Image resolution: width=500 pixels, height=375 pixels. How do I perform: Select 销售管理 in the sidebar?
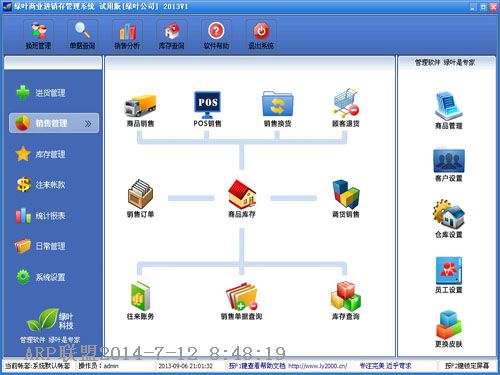[54, 123]
